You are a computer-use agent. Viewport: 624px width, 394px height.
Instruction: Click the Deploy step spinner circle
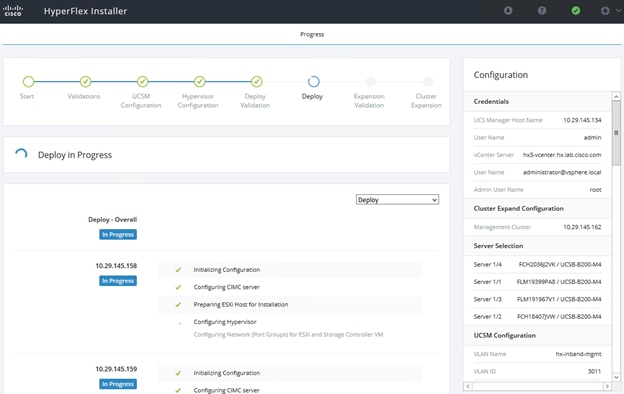(x=314, y=82)
